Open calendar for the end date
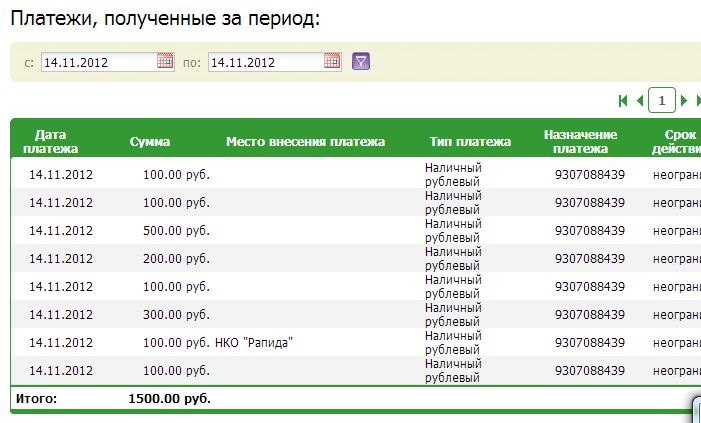Image resolution: width=701 pixels, height=423 pixels. [x=332, y=61]
